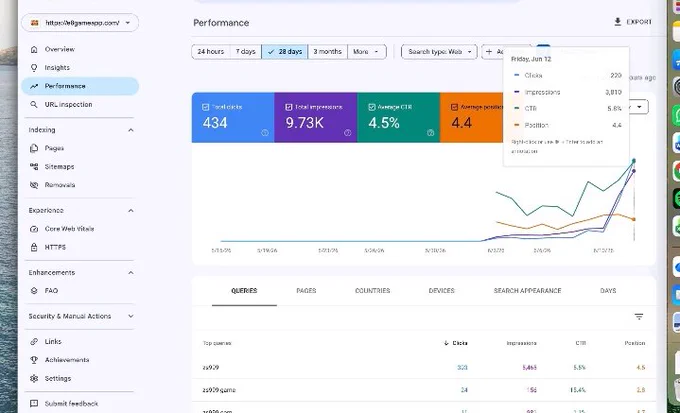Open Chrome from the macOS dock
680x413 pixels.
[676, 171]
